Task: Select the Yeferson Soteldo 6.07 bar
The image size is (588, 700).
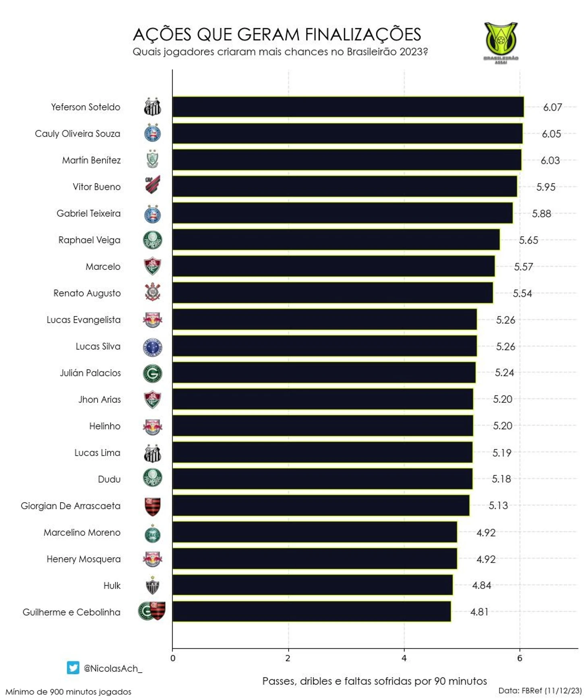Action: pos(348,107)
